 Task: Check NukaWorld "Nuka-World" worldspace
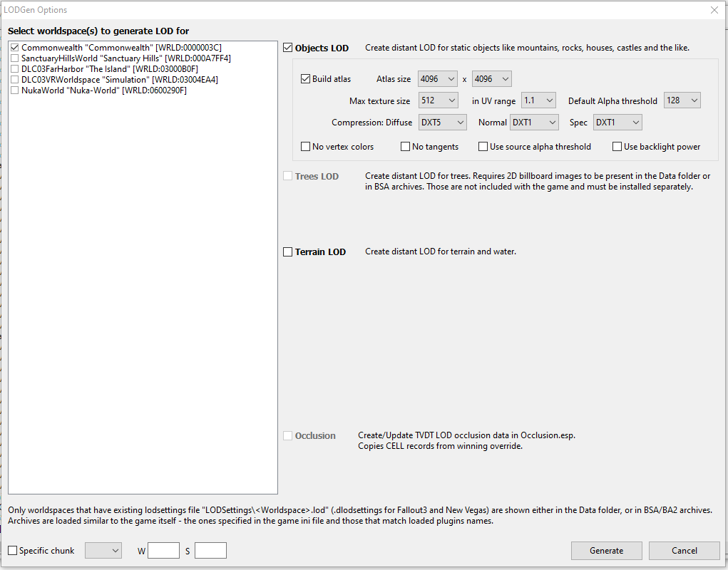pos(14,90)
